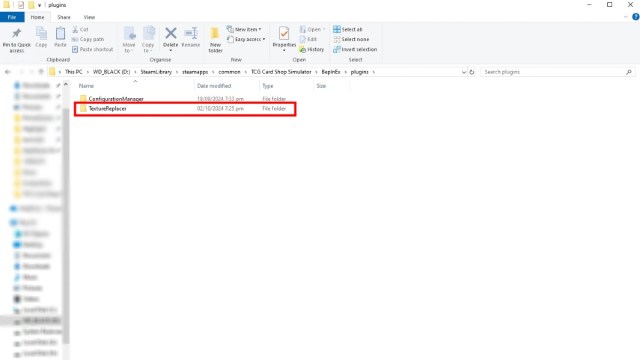Click the ConfigurationManager modified date cell
This screenshot has height=360, width=640.
(220, 99)
